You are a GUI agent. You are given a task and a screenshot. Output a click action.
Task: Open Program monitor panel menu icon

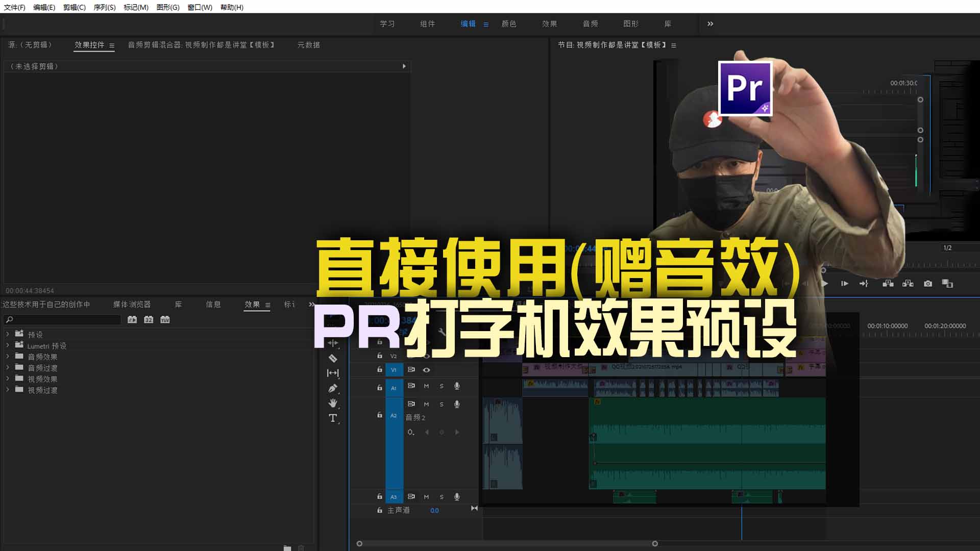coord(674,45)
